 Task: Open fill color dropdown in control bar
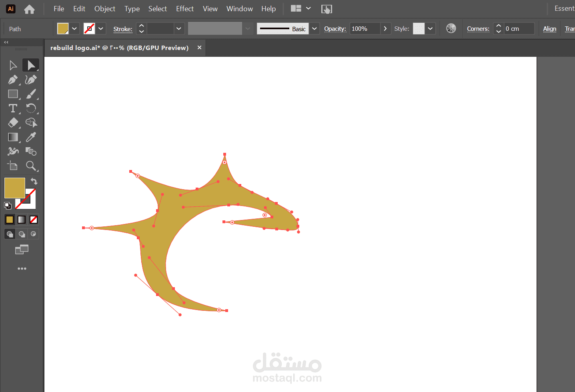coord(74,28)
